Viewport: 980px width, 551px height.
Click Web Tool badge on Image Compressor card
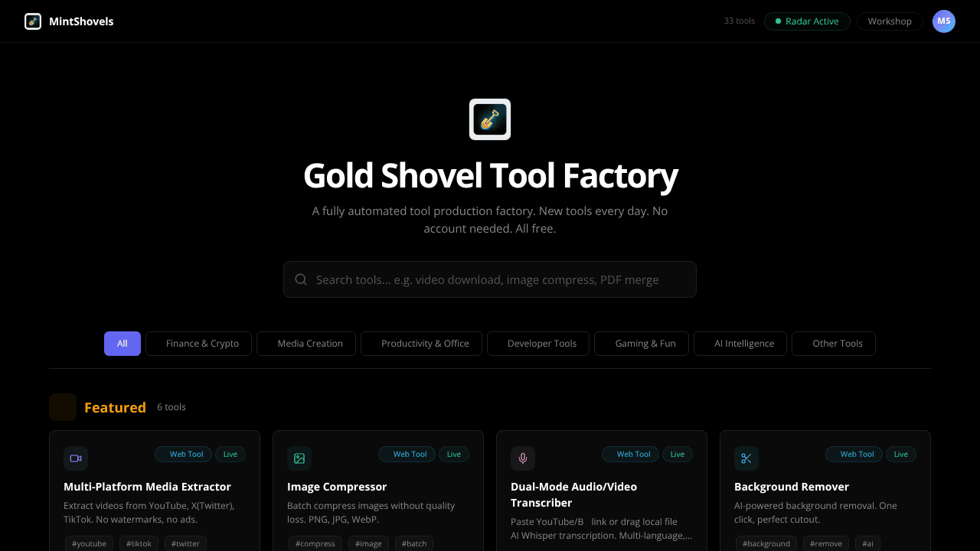click(x=407, y=455)
